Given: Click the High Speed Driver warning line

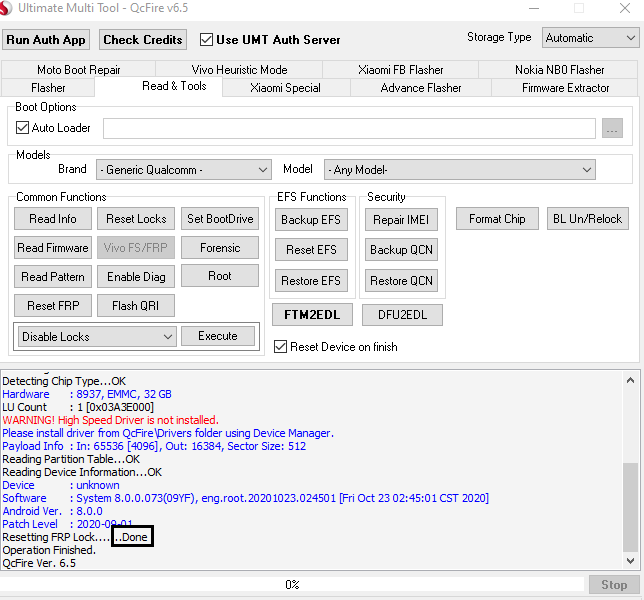Looking at the screenshot, I should (x=110, y=420).
